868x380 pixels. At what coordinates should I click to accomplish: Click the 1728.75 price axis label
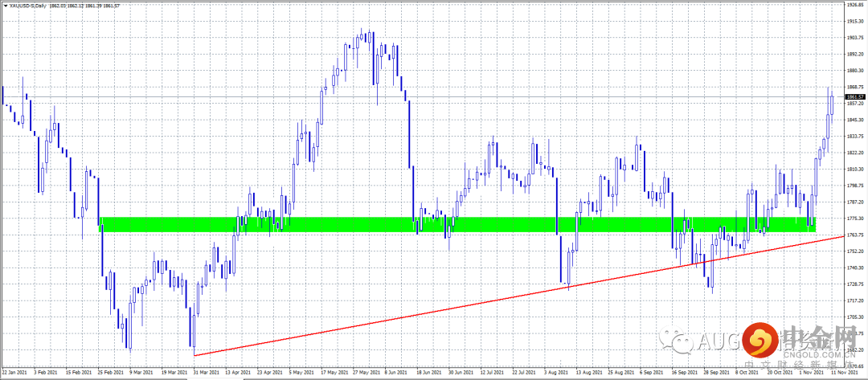(x=856, y=284)
